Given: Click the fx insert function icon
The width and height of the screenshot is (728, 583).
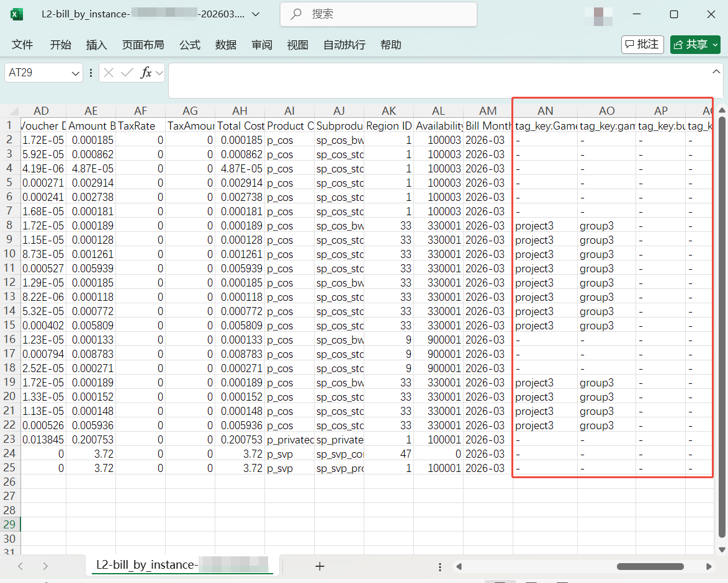Looking at the screenshot, I should [x=146, y=73].
